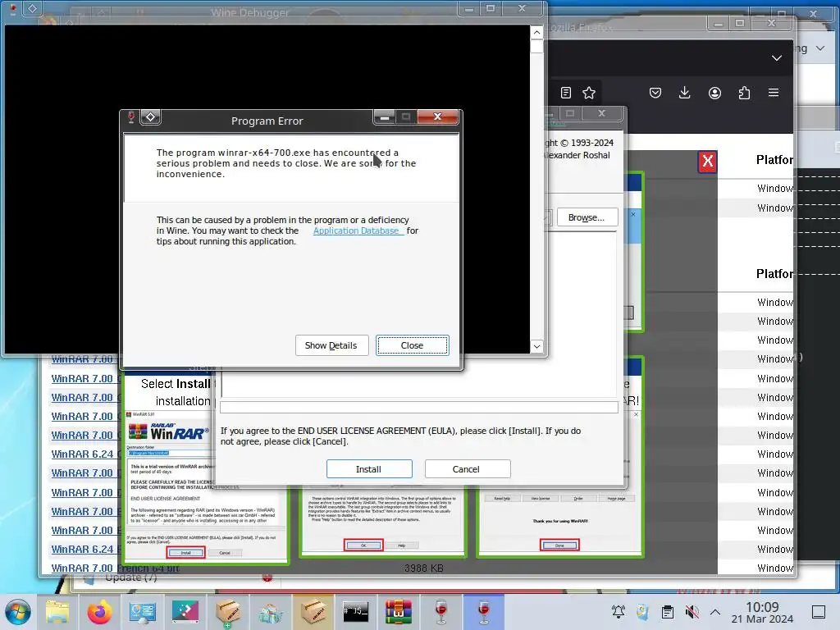This screenshot has height=630, width=840.
Task: Click scroll up arrow in Wine Debugger window
Action: pos(536,33)
